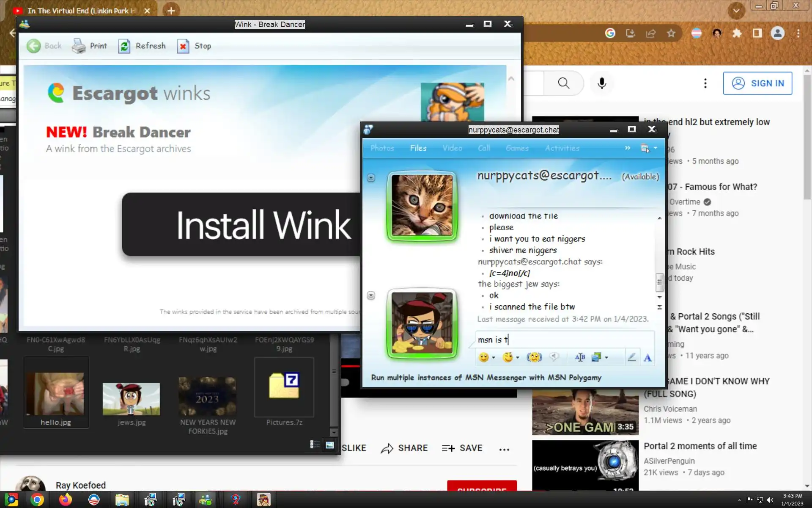Click the Refresh icon in Wink window
The width and height of the screenshot is (812, 508).
(124, 46)
